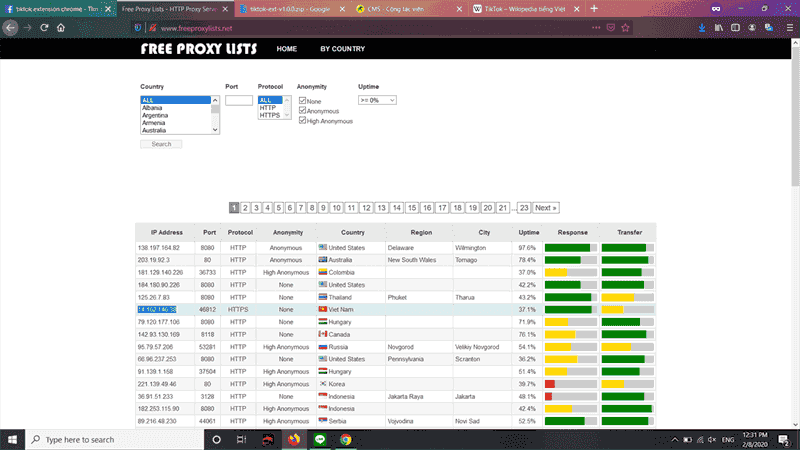Uncheck the None anonymity checkbox
This screenshot has width=800, height=450.
[303, 101]
